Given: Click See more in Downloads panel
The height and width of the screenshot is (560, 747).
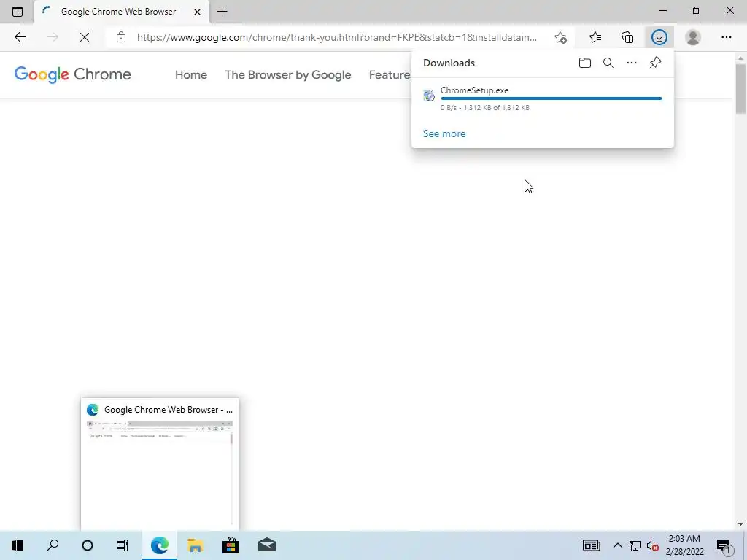Looking at the screenshot, I should point(444,134).
